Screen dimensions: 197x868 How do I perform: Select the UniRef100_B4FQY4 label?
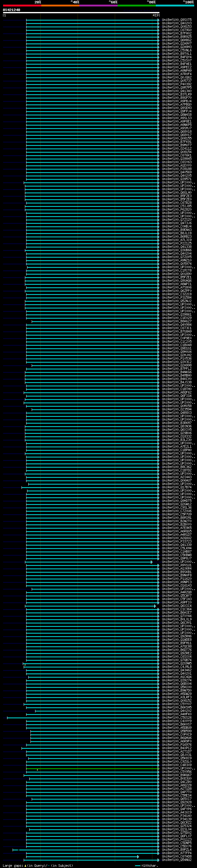[177, 57]
